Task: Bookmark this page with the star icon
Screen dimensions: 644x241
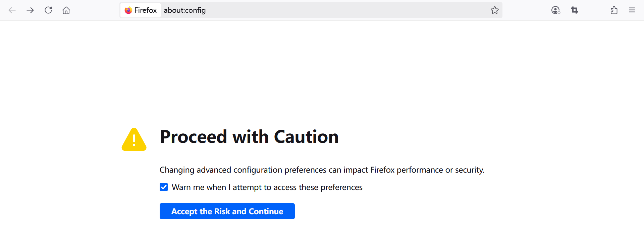Action: tap(494, 10)
